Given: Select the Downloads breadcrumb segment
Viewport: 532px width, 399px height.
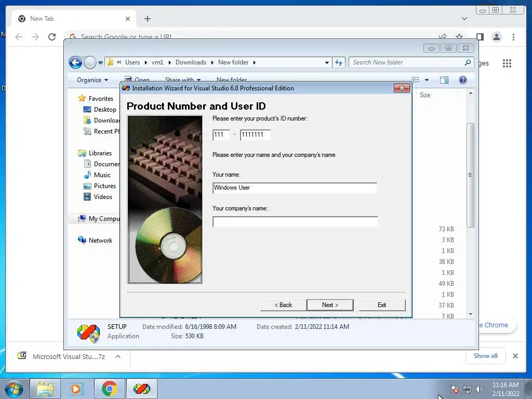Looking at the screenshot, I should pos(191,62).
